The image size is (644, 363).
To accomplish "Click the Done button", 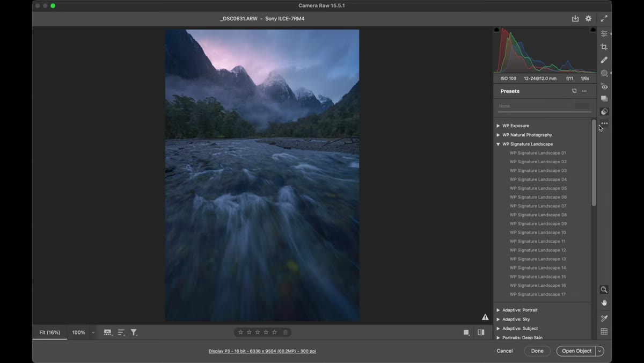I will click(537, 351).
